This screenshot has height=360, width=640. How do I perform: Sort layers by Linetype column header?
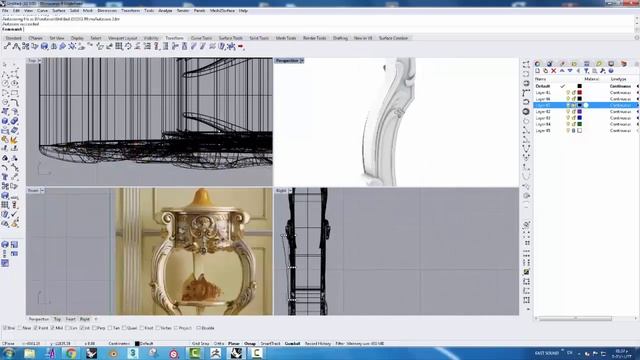click(x=618, y=79)
